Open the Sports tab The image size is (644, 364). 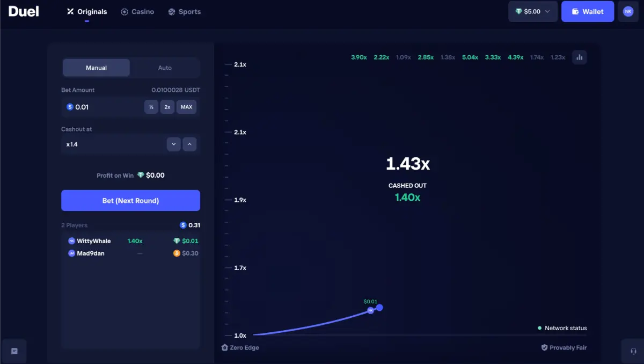pos(184,11)
